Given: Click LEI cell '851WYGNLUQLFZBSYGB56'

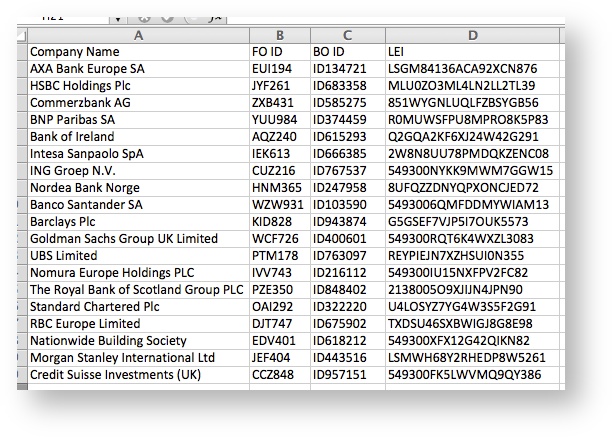Looking at the screenshot, I should [473, 103].
